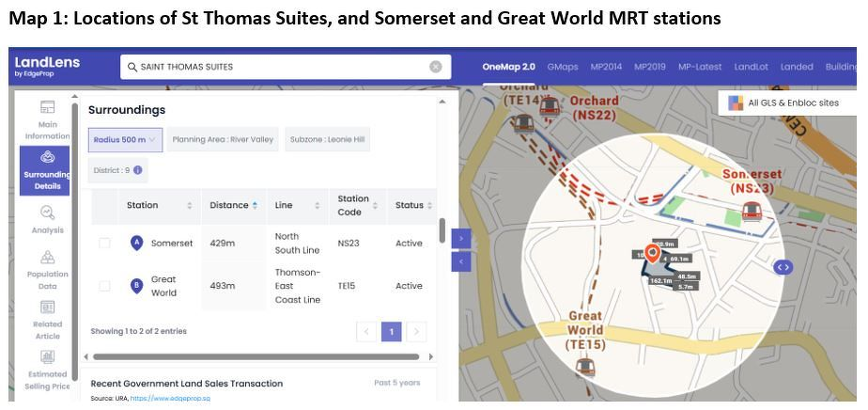This screenshot has height=410, width=868.
Task: Sort the table by Distance column
Action: click(x=234, y=206)
